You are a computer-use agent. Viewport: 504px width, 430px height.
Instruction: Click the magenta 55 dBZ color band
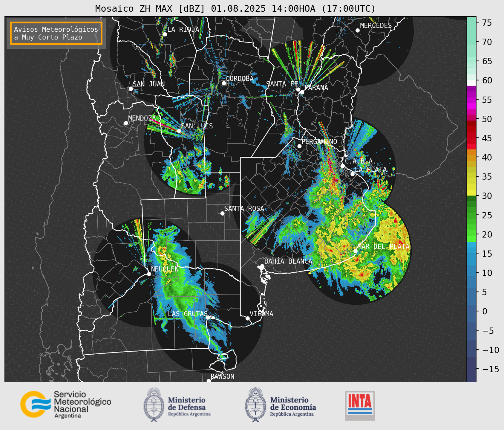pyautogui.click(x=471, y=100)
